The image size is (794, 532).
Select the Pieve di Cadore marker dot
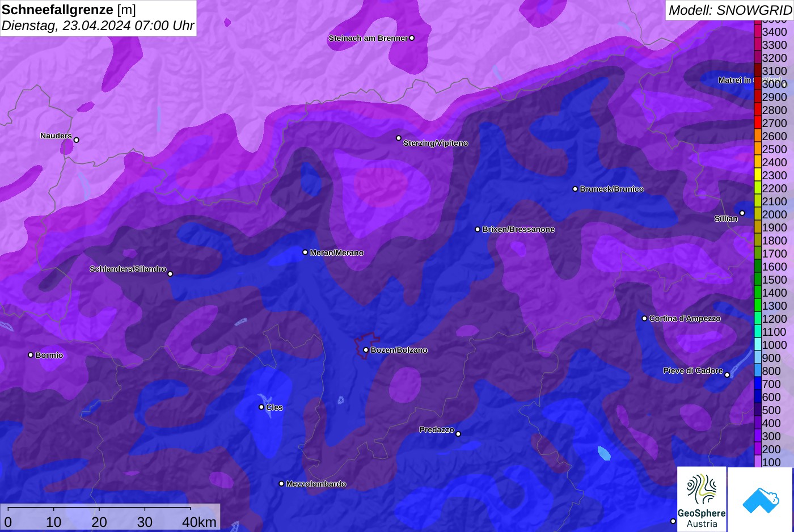click(727, 374)
